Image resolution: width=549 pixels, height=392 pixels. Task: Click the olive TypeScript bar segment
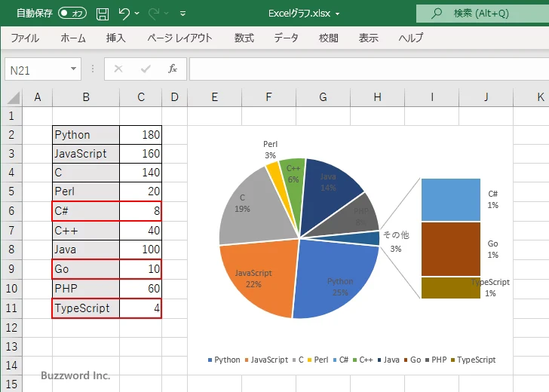click(x=451, y=288)
